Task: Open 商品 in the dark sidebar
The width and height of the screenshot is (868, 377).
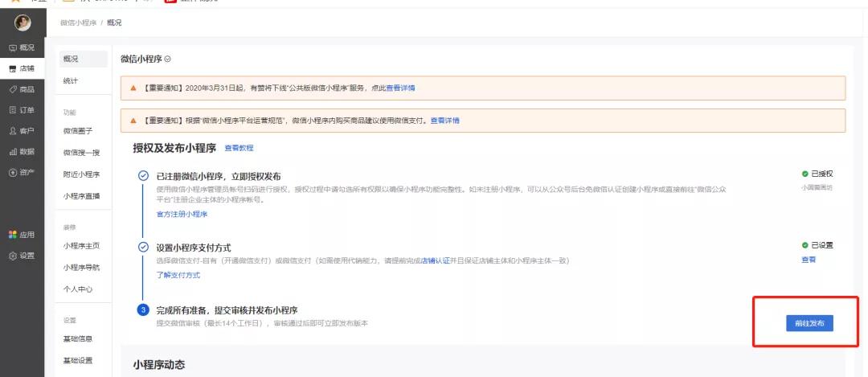Action: coord(23,89)
